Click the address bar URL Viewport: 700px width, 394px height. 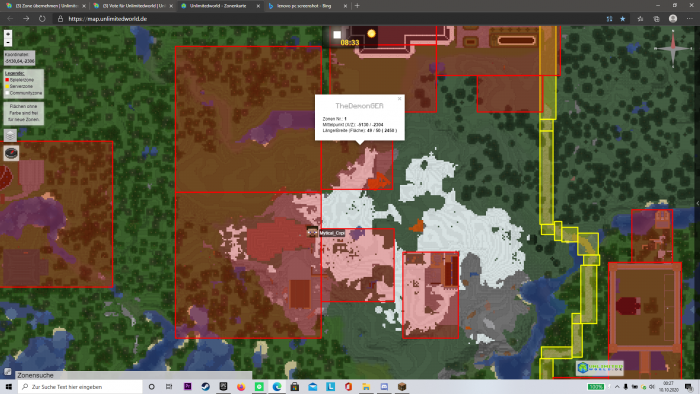click(108, 19)
